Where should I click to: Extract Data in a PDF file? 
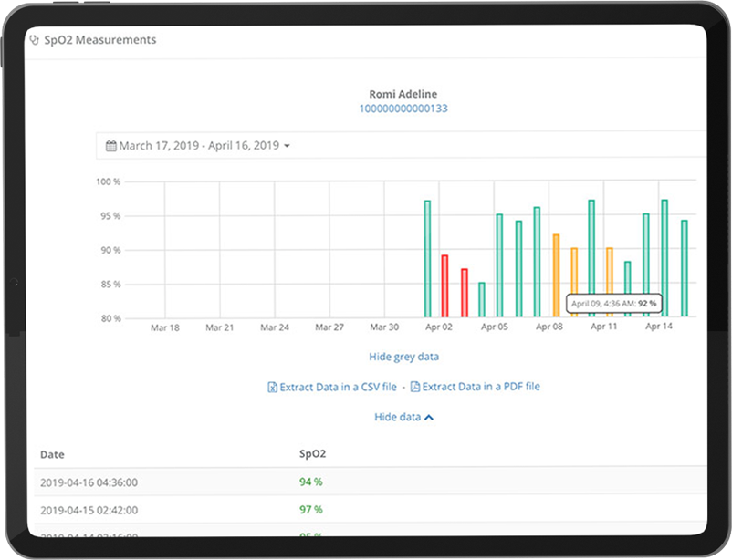(480, 387)
